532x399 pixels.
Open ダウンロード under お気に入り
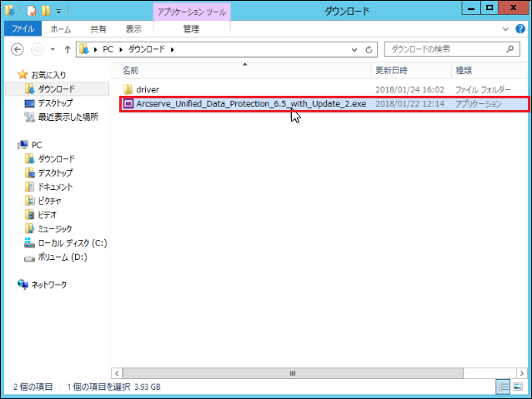pos(57,89)
